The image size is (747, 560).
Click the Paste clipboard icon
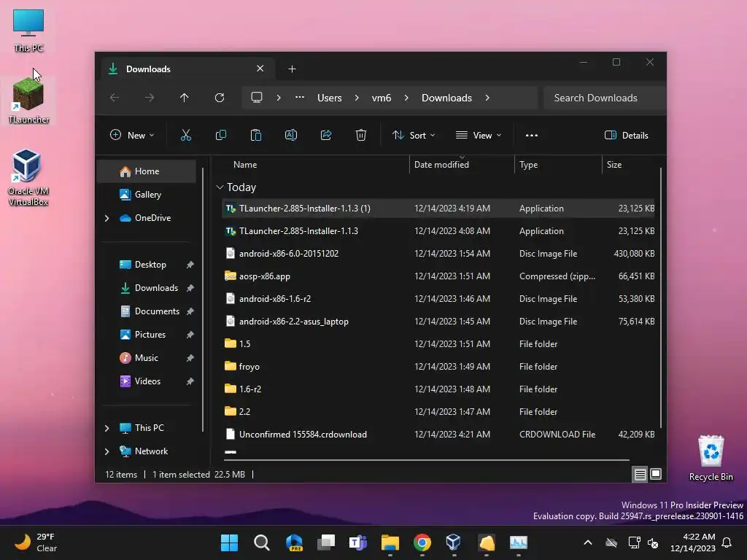pos(256,135)
